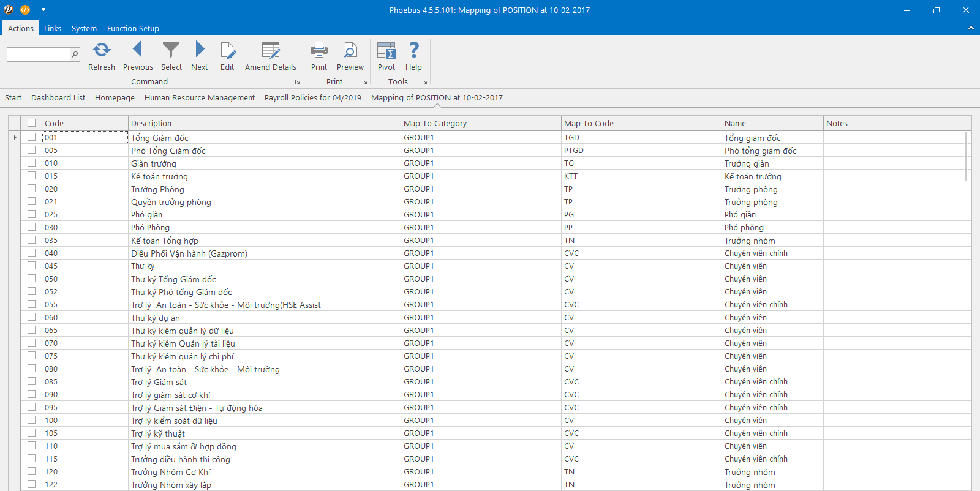Expand Command group dialog launcher
The width and height of the screenshot is (980, 491).
pos(298,82)
